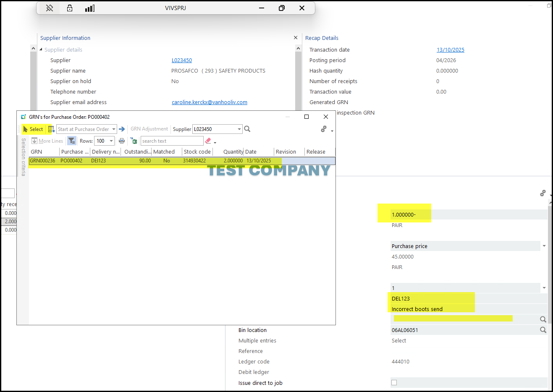
Task: Browse bin location with magnifier icon
Action: (543, 330)
